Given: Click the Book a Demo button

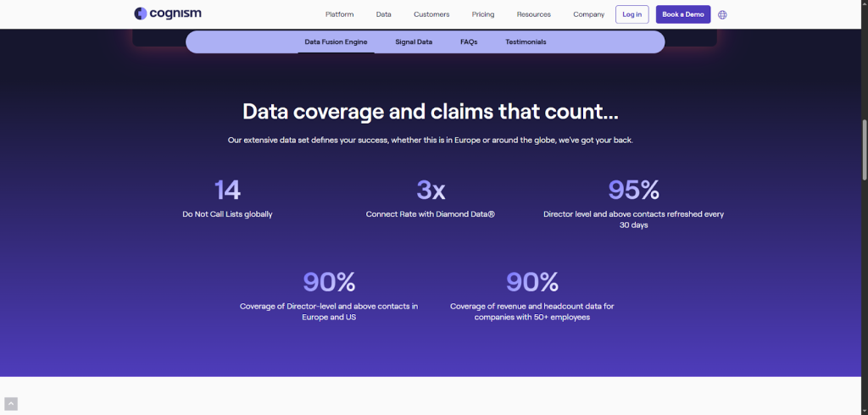Looking at the screenshot, I should (x=682, y=14).
